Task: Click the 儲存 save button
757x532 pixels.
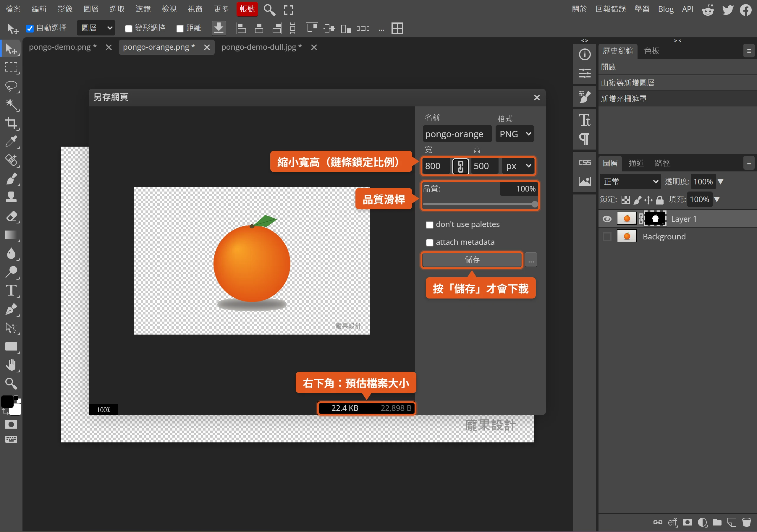Action: tap(472, 260)
